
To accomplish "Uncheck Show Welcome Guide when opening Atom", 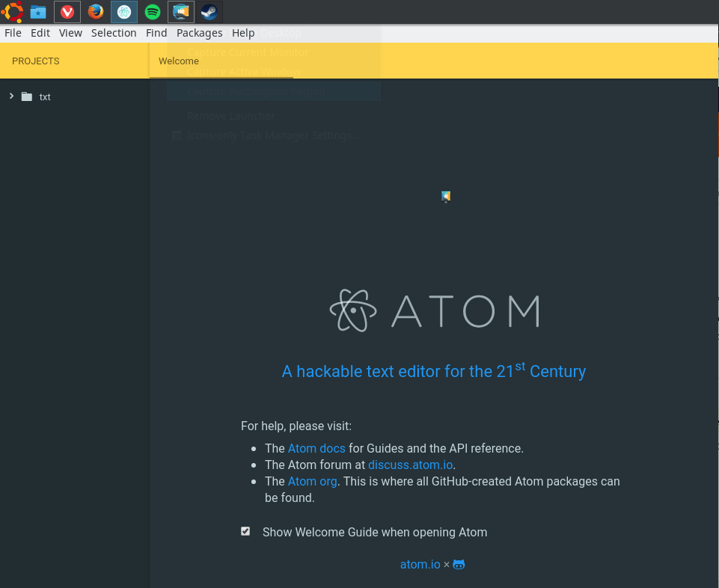I will [245, 532].
